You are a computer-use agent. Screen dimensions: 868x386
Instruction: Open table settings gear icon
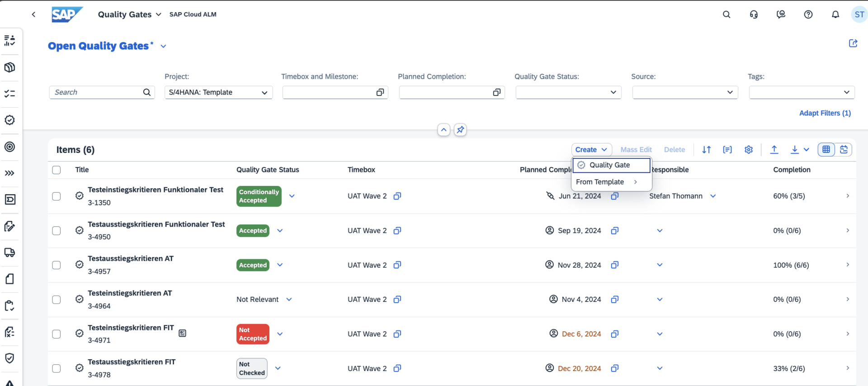749,150
